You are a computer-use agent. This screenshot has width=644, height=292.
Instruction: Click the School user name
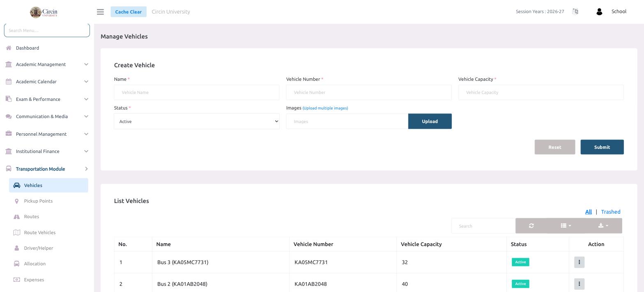click(x=619, y=11)
